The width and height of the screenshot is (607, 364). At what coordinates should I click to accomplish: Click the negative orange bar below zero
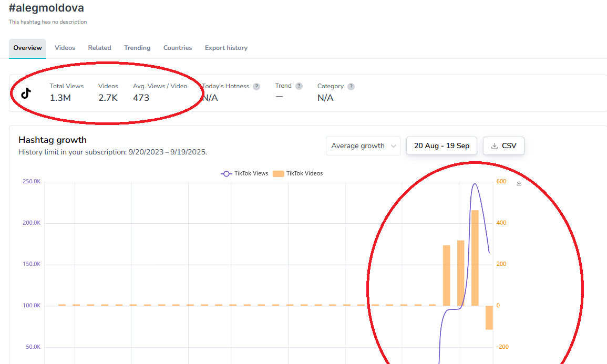pyautogui.click(x=489, y=318)
